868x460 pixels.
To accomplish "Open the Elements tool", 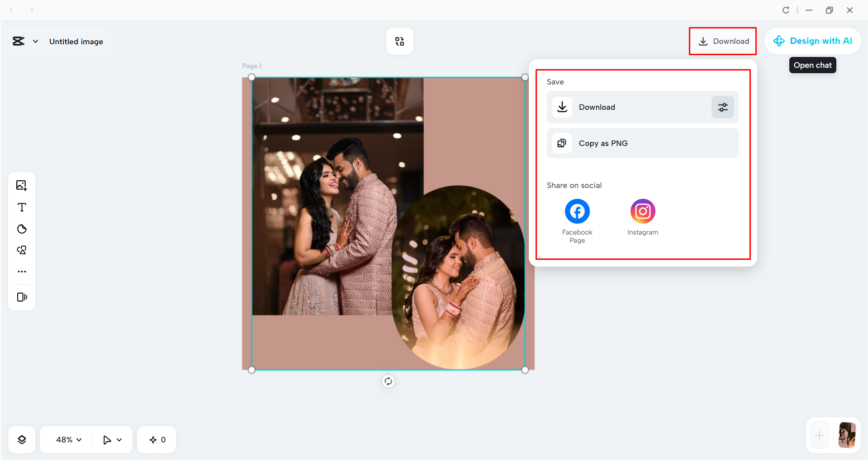I will tap(21, 249).
